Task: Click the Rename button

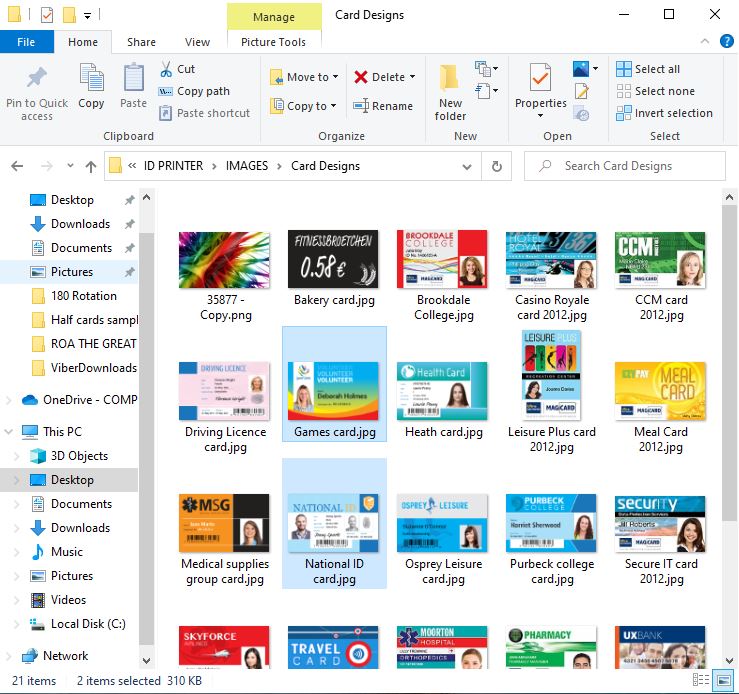Action: point(383,106)
